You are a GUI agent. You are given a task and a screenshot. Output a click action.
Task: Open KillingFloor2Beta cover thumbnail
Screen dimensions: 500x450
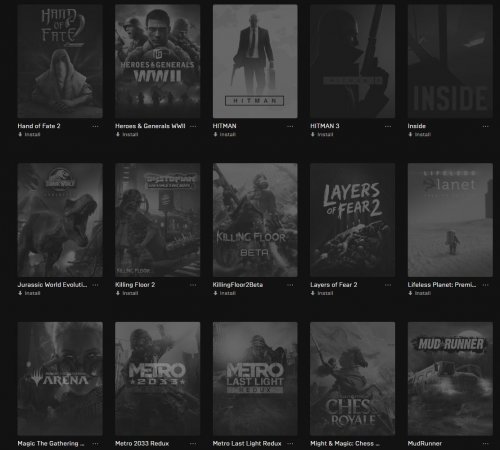pyautogui.click(x=255, y=220)
